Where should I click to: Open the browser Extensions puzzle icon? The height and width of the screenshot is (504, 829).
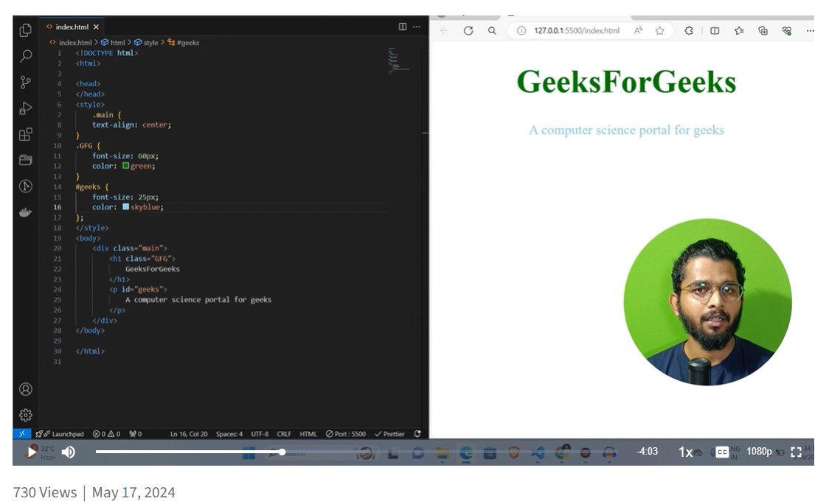[688, 31]
